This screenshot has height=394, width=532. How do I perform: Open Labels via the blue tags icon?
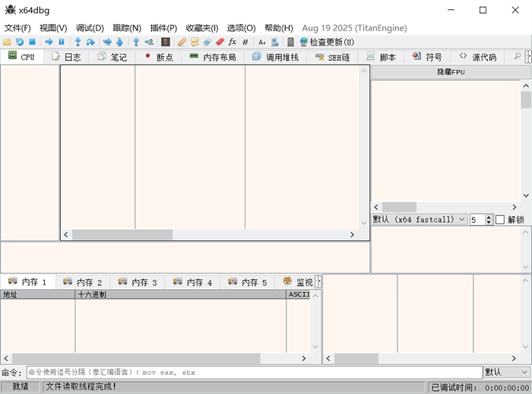pos(207,42)
